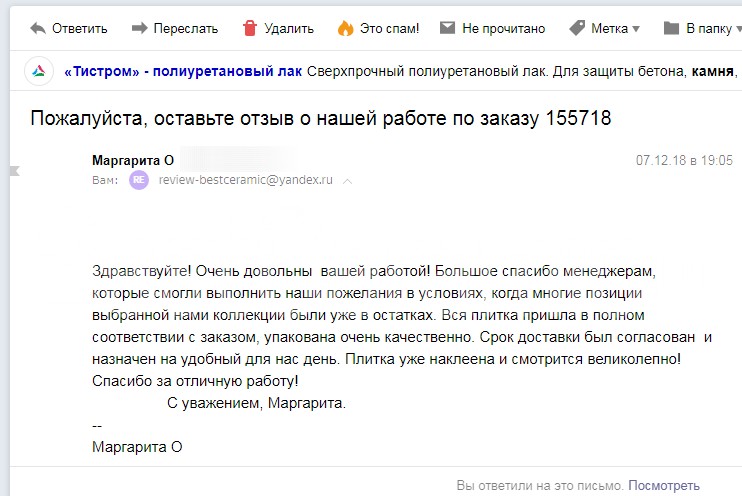This screenshot has width=742, height=496.
Task: Click the flame spam icon
Action: [x=345, y=28]
